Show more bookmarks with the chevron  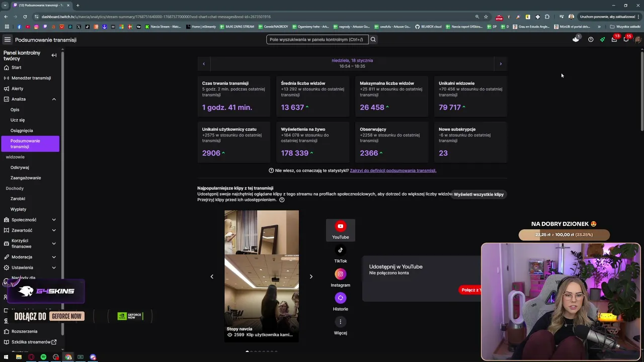coord(599,27)
